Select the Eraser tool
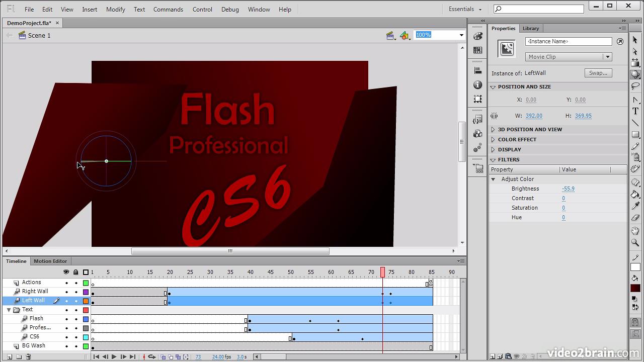The width and height of the screenshot is (644, 362). 635,218
